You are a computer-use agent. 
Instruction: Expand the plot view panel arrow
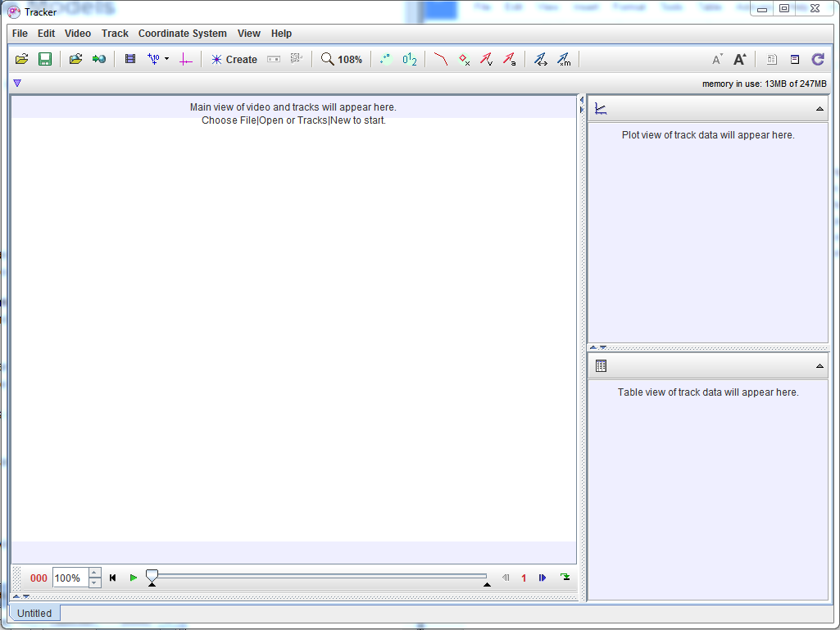[x=820, y=109]
